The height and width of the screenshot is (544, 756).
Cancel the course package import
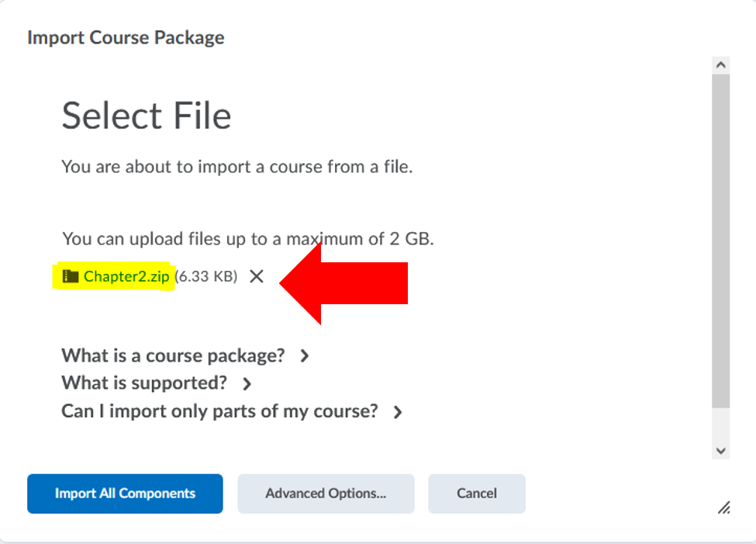point(477,494)
